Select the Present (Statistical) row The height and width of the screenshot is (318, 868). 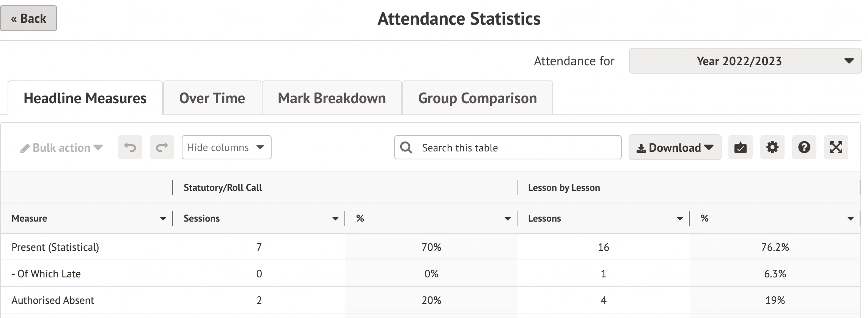coord(55,247)
